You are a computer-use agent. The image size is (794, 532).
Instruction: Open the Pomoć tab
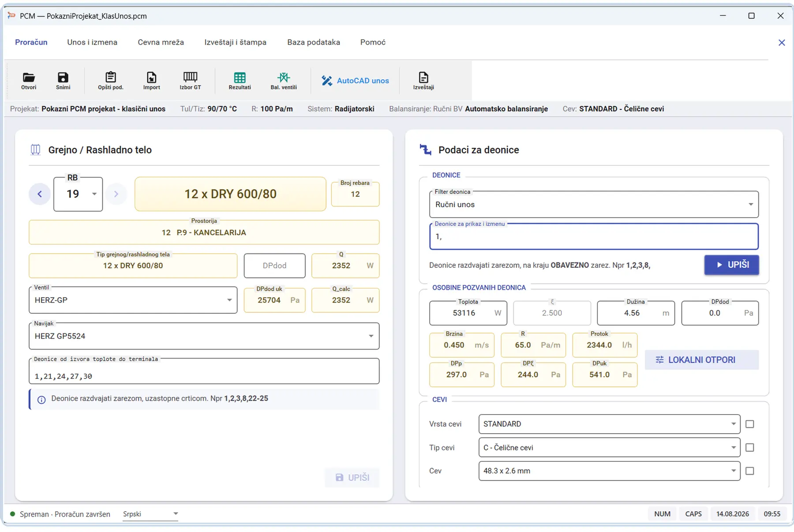point(373,42)
